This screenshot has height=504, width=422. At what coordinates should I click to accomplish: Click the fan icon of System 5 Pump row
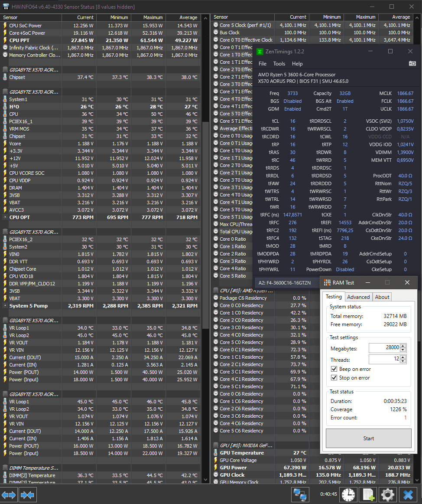5,306
